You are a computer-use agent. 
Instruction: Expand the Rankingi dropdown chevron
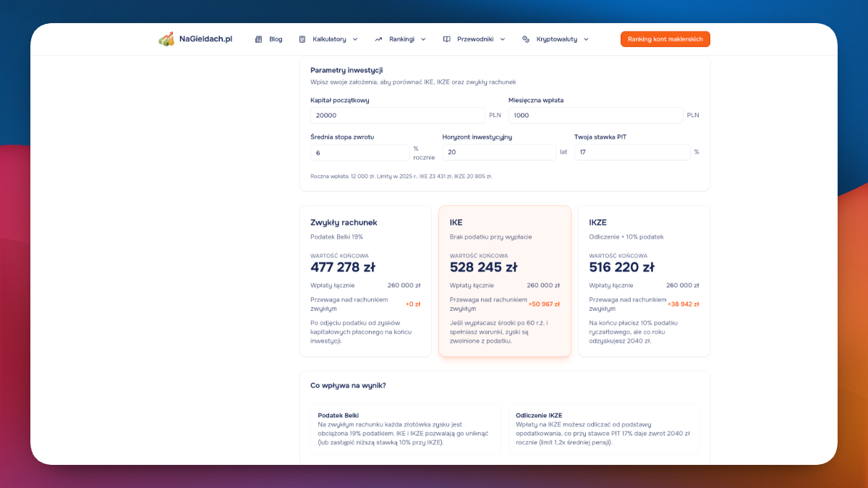tap(423, 39)
